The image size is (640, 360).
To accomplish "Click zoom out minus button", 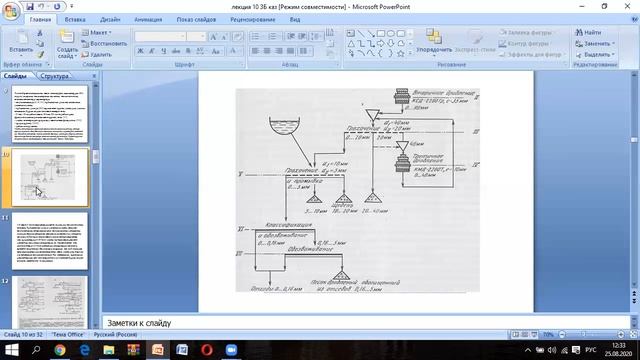I will point(562,335).
